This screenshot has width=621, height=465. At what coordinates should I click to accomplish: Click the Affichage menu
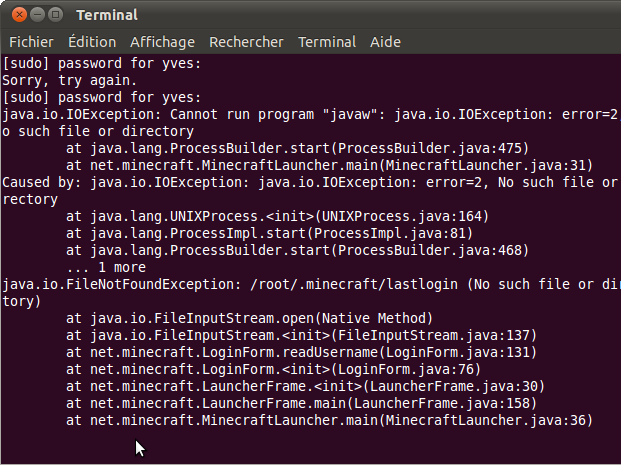click(164, 42)
